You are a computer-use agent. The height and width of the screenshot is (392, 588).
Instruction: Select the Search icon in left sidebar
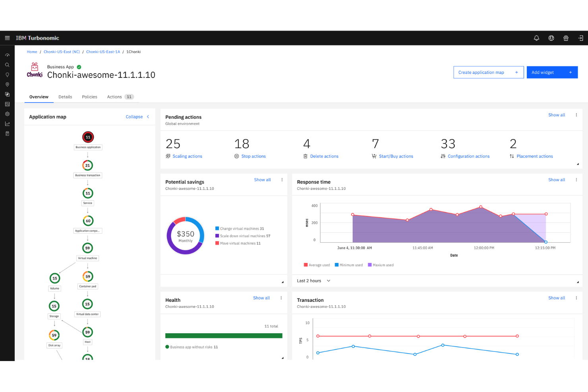tap(7, 65)
